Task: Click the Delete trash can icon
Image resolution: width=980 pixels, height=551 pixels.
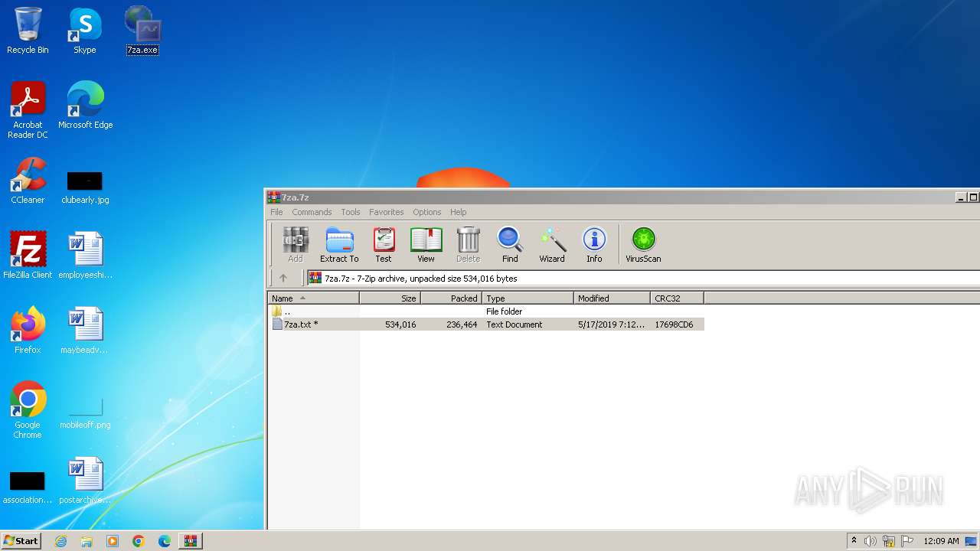Action: point(468,245)
